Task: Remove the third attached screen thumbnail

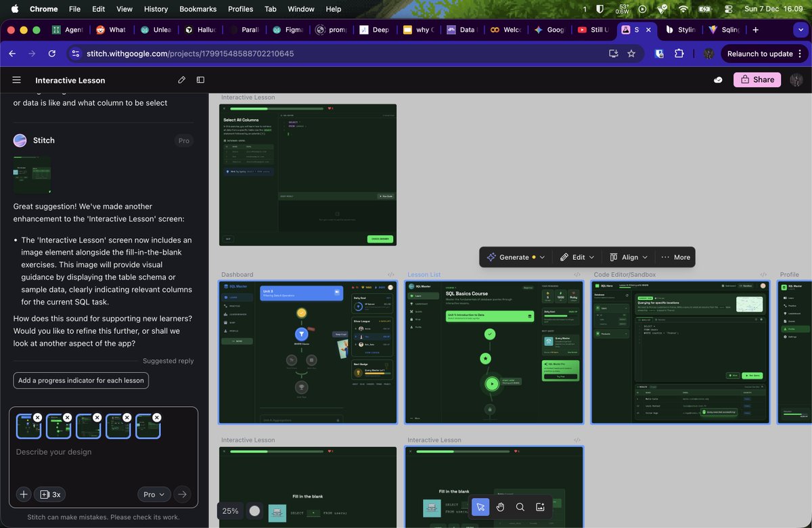Action: pyautogui.click(x=97, y=418)
